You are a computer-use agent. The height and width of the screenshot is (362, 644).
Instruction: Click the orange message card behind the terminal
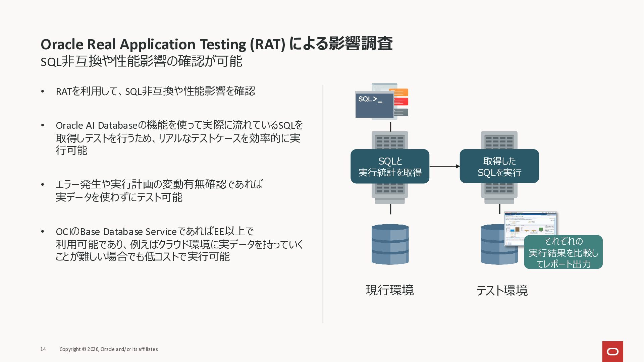[x=401, y=92]
